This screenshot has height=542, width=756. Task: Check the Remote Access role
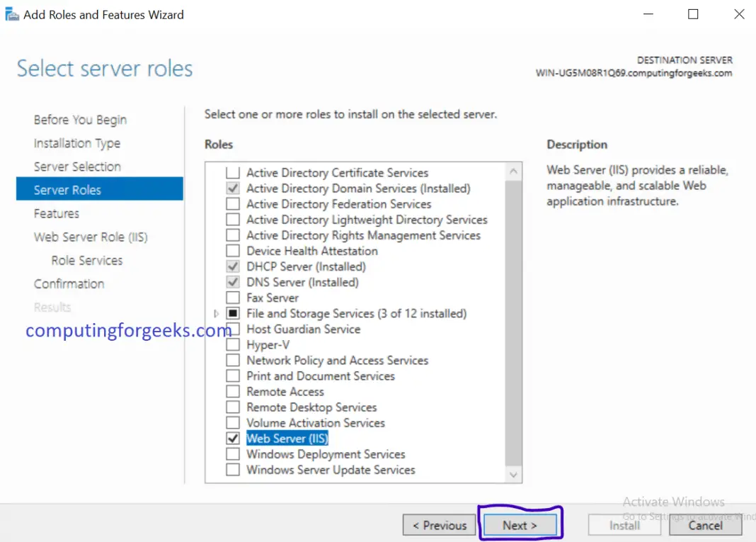[x=234, y=391]
